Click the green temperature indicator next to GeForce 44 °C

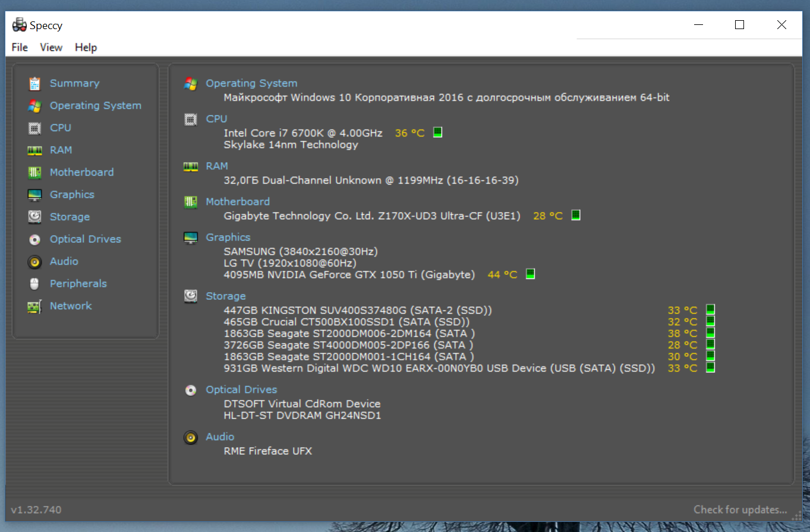coord(531,274)
